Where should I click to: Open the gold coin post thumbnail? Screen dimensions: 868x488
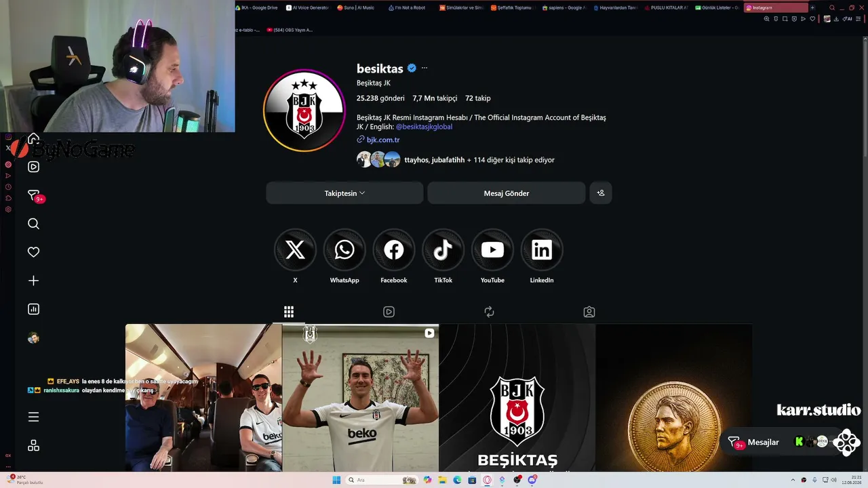(674, 398)
